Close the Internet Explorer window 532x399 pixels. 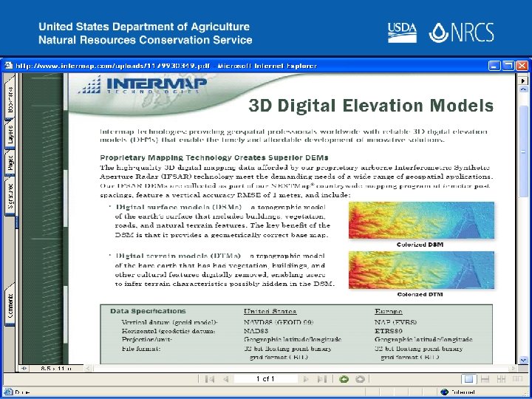[522, 66]
